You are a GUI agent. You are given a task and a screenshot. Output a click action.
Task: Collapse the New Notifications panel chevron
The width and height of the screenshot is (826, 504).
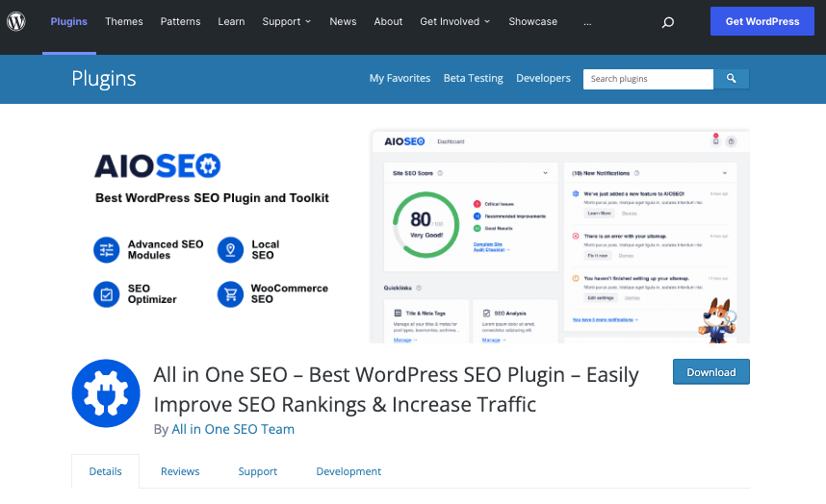click(724, 173)
